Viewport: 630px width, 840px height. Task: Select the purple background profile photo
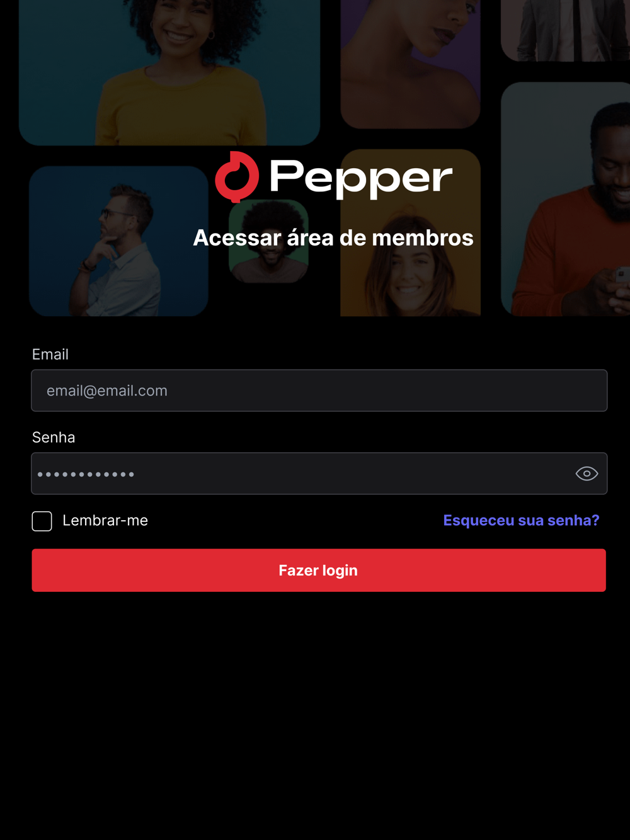pyautogui.click(x=411, y=64)
